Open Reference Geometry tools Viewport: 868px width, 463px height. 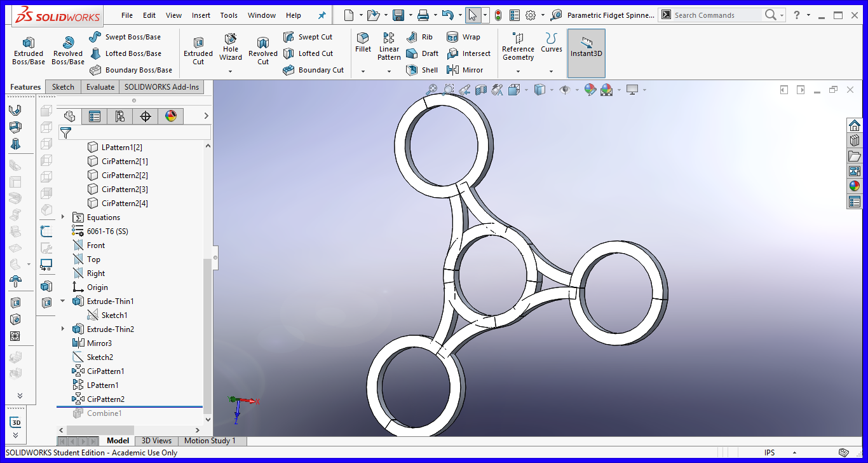tap(518, 46)
